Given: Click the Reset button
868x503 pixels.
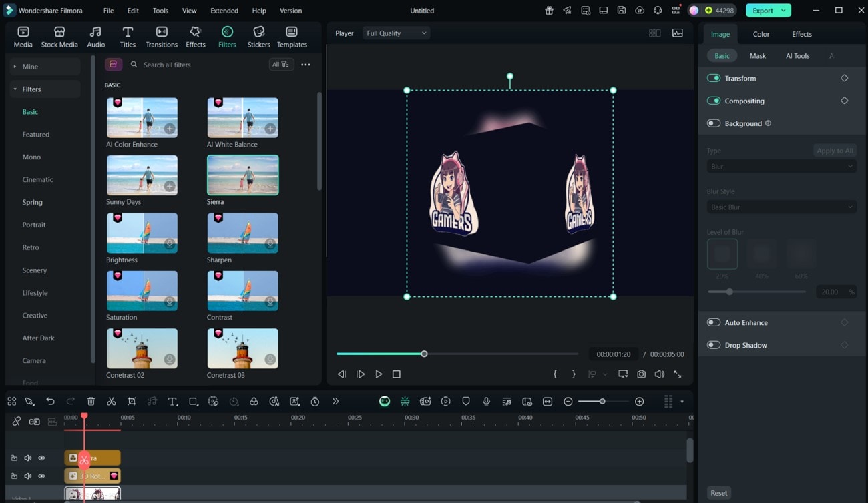Looking at the screenshot, I should coord(718,493).
